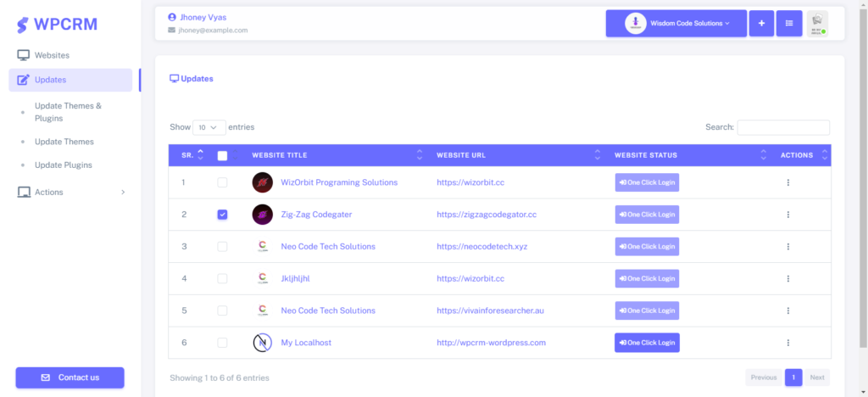
Task: Toggle the select-all checkbox in the table header
Action: 223,156
